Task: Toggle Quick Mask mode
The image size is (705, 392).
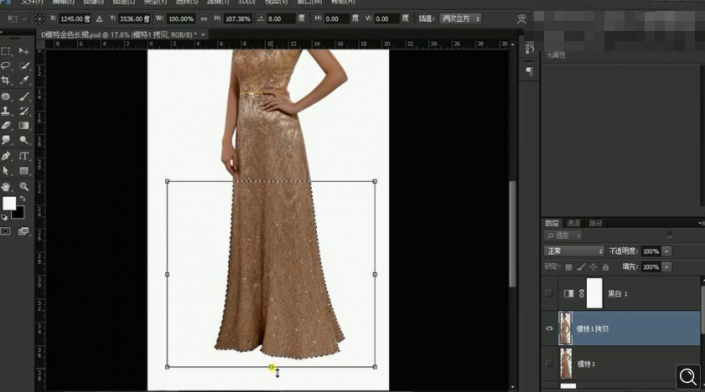Action: [5, 231]
